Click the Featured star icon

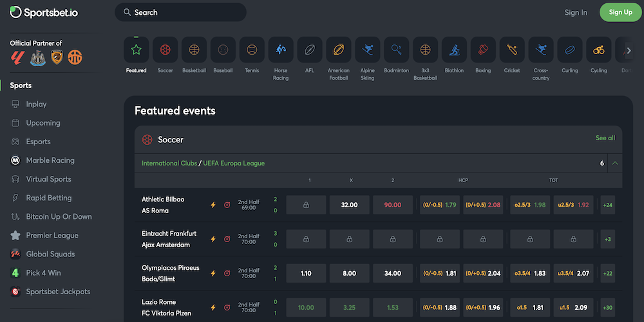pos(137,50)
